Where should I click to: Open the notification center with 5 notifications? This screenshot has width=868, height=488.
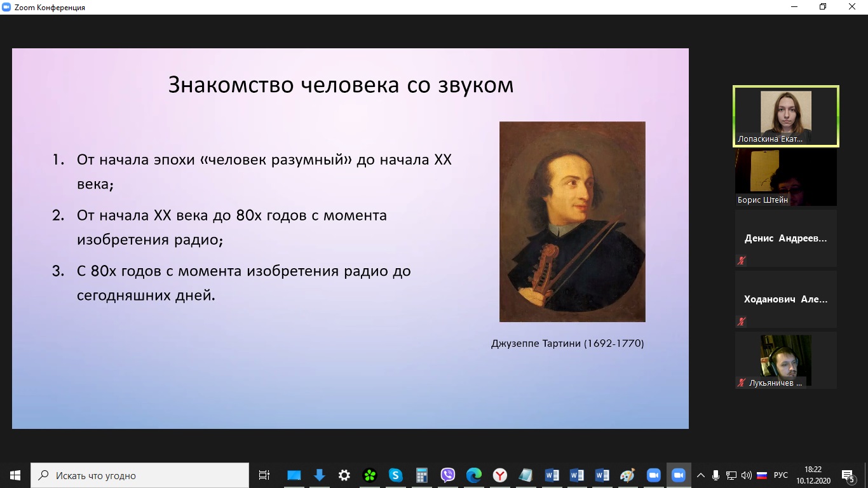tap(848, 475)
